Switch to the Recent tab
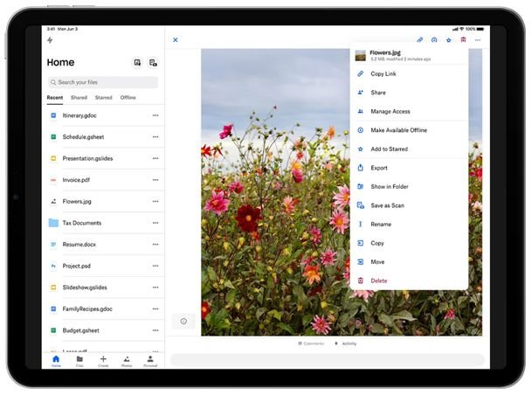This screenshot has width=532, height=395. coord(55,98)
